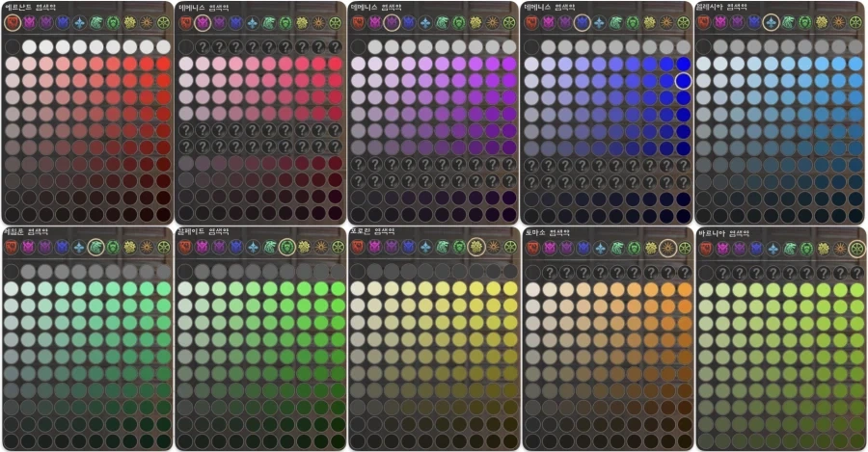Pick most saturated red swatch in 에르난드 top color row
Screen dimensions: 868x452
(x=163, y=64)
